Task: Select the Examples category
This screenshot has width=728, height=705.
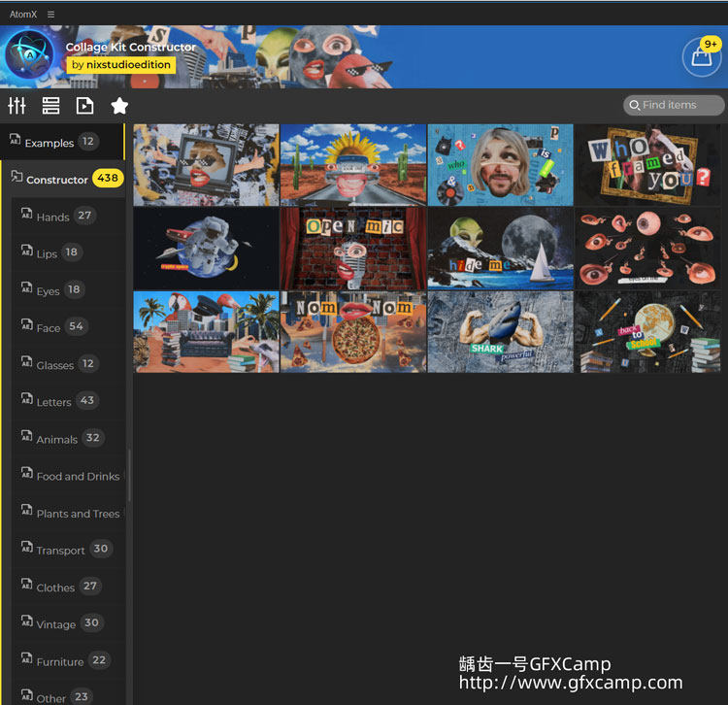Action: tap(62, 142)
